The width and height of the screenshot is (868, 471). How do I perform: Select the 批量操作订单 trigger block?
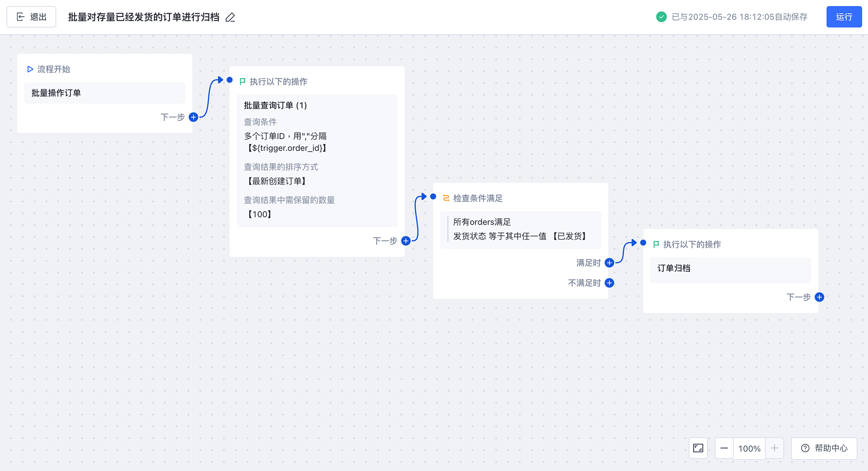[x=105, y=93]
